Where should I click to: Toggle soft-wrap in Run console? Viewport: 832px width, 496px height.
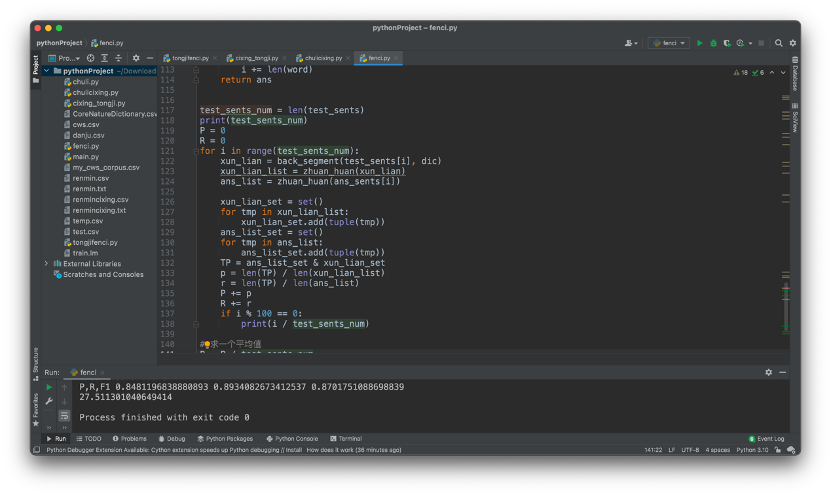point(64,415)
